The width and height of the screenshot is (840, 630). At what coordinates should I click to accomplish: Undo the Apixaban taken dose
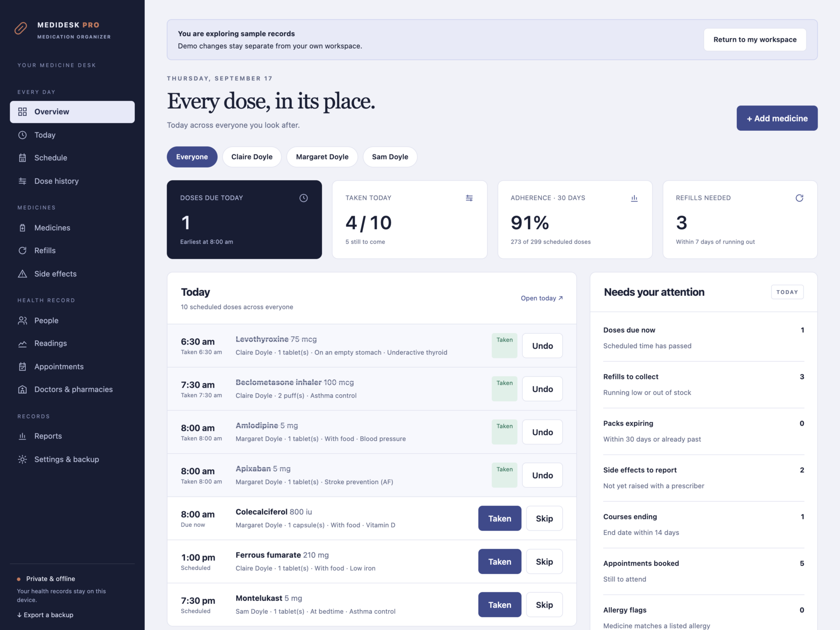pos(542,475)
